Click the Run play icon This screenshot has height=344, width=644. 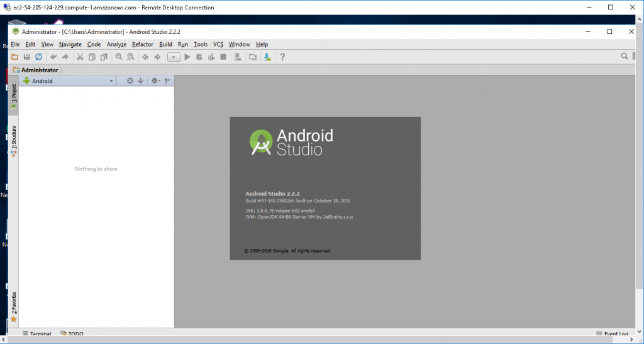187,57
